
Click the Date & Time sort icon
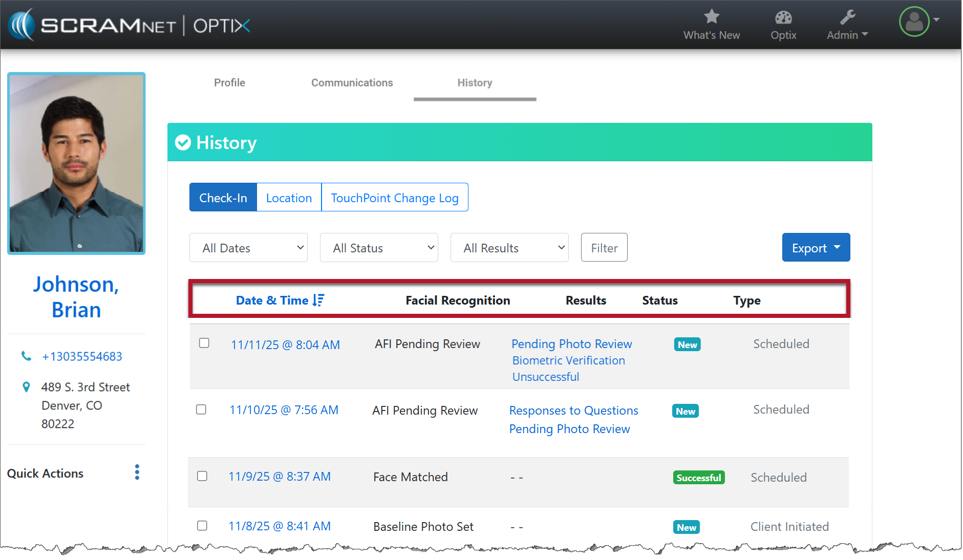(318, 300)
